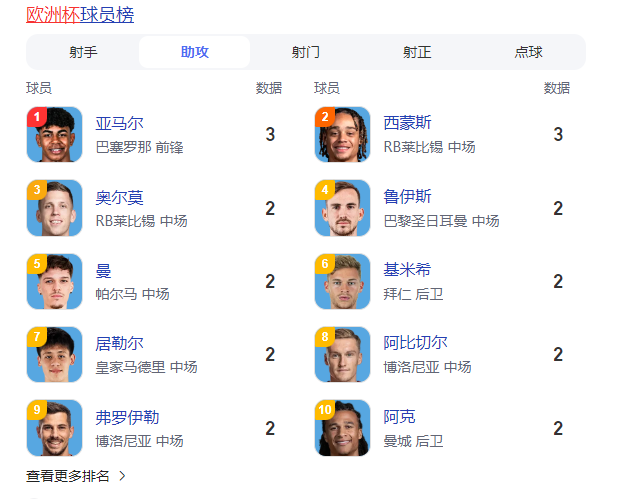Image resolution: width=641 pixels, height=499 pixels.
Task: Open 弗罗伊勒 player name link
Action: [127, 416]
